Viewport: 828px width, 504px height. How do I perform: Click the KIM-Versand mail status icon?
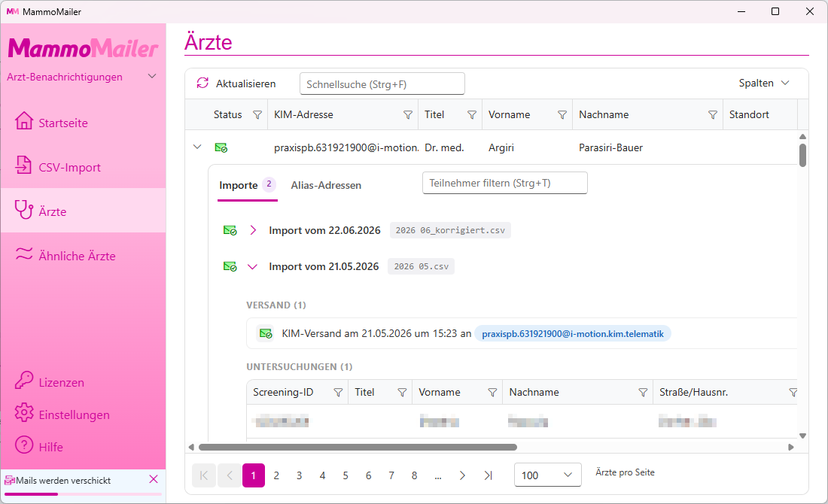[x=265, y=333]
